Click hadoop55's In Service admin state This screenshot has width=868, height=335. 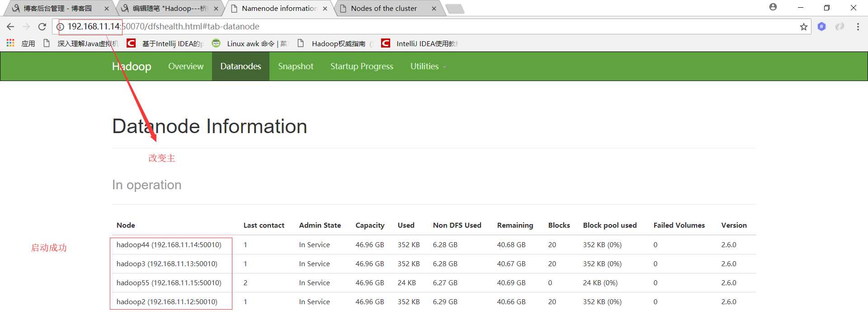tap(314, 282)
